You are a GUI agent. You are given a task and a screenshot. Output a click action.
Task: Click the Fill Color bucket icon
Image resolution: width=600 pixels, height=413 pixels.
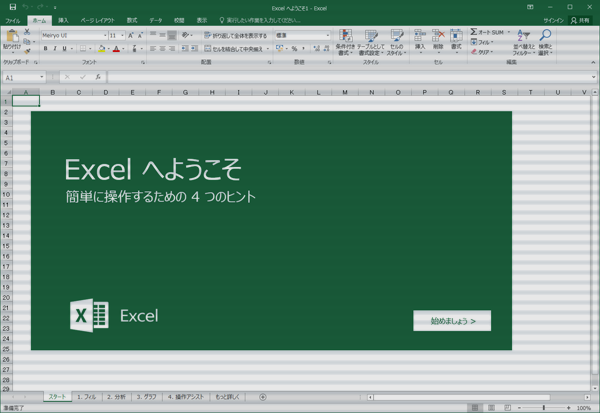[101, 49]
